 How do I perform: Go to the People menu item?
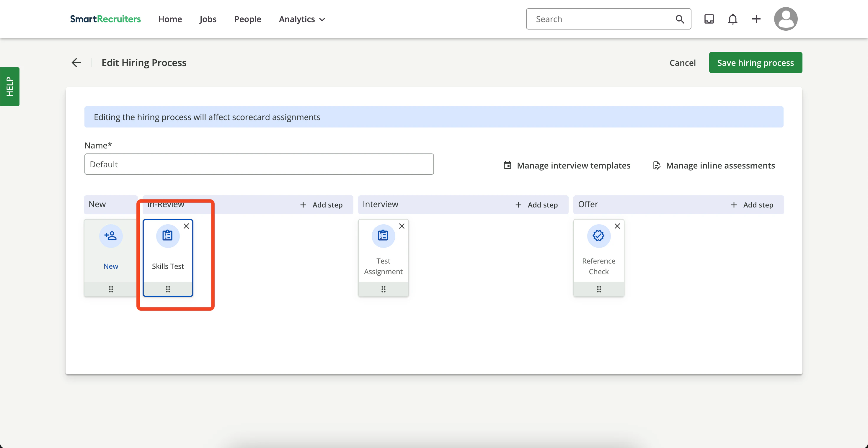click(248, 19)
